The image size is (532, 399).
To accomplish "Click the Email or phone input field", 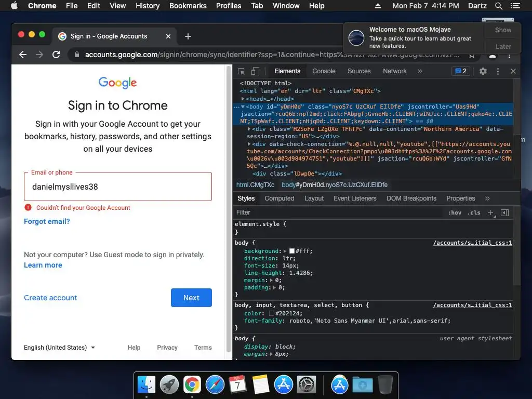I will tap(118, 187).
